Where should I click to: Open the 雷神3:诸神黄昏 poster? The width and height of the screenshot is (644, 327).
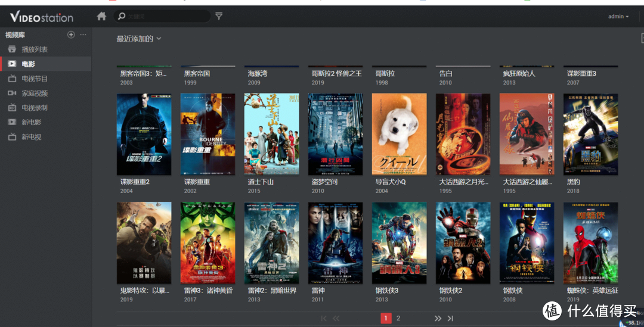point(208,242)
